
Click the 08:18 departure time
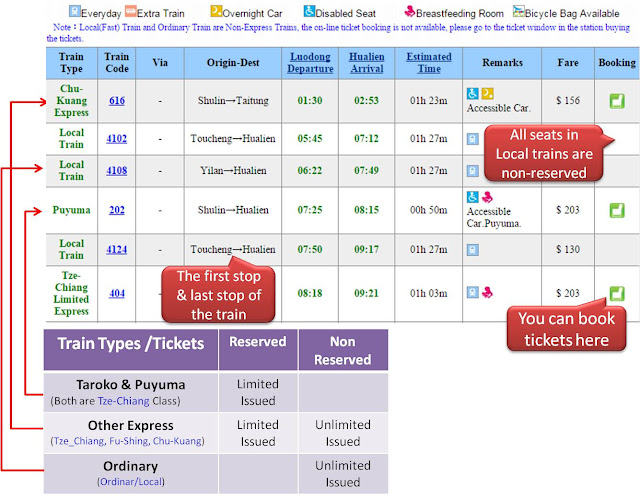310,293
